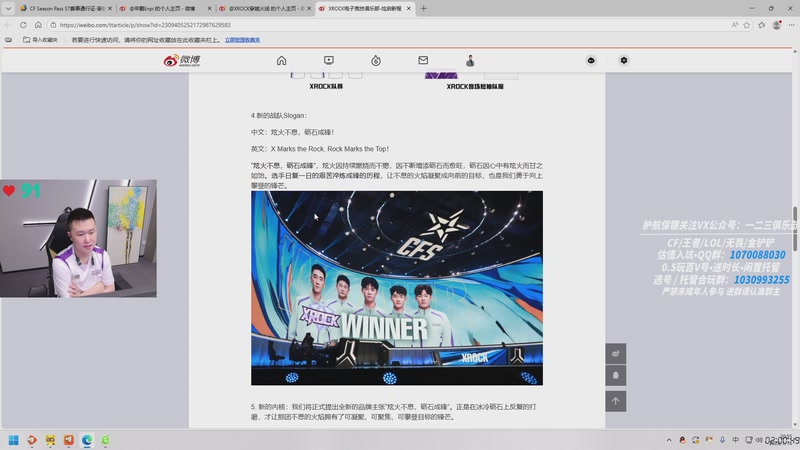Viewport: 800px width, 450px height.
Task: Add this page to favorites with the star icon
Action: [x=747, y=24]
